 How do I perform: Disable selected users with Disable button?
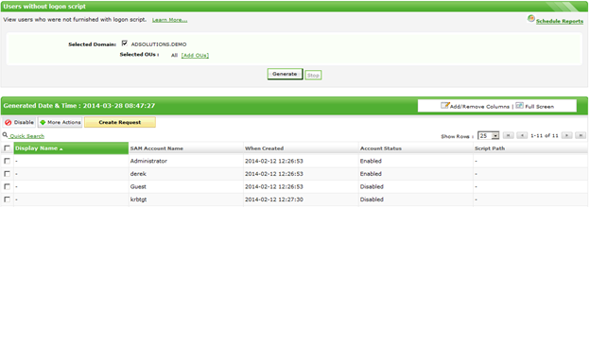pyautogui.click(x=19, y=122)
